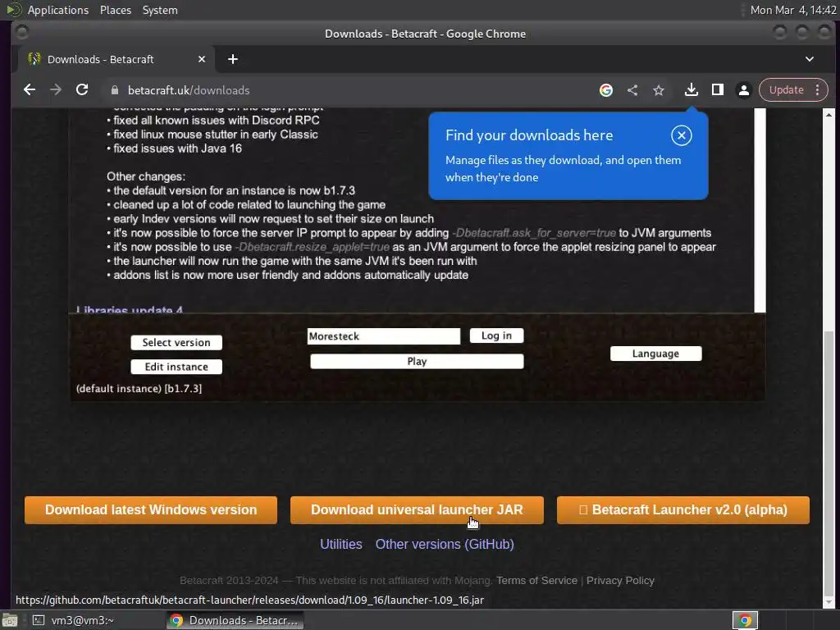
Task: Click the Moresteck username field
Action: [x=384, y=336]
